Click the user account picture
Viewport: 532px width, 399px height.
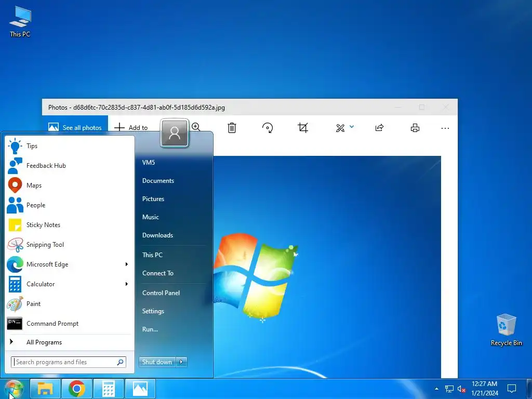click(175, 134)
